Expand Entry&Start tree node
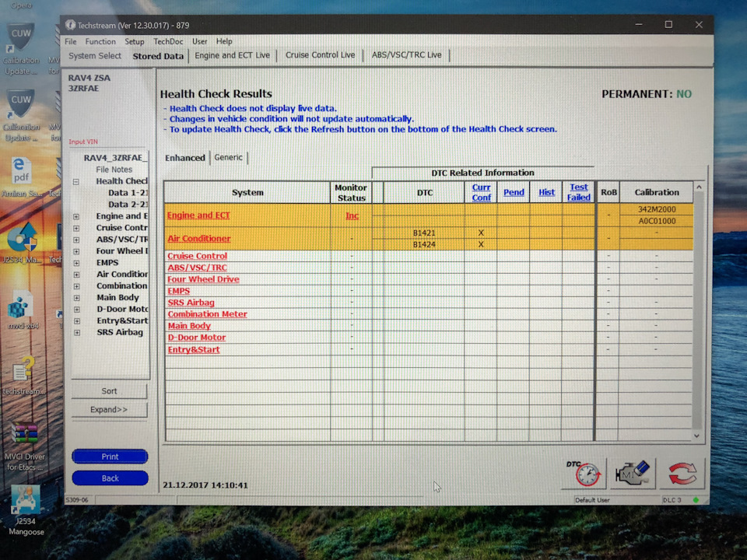 click(77, 321)
